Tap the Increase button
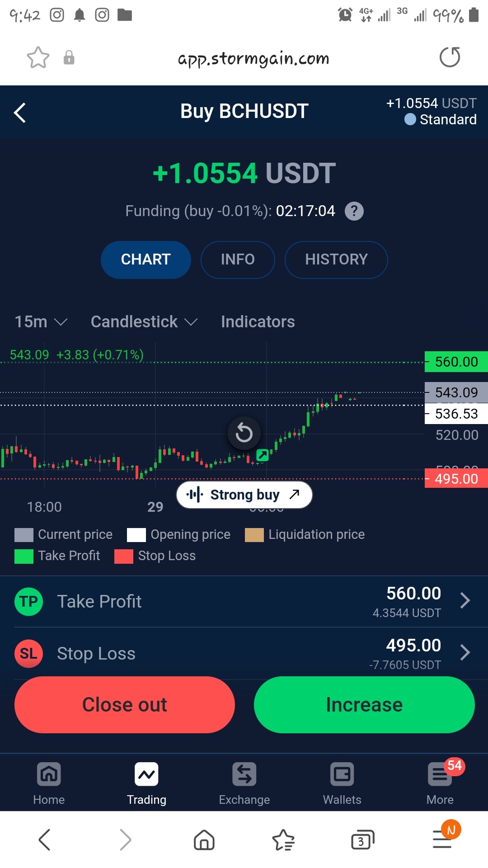Image resolution: width=488 pixels, height=868 pixels. [x=364, y=705]
